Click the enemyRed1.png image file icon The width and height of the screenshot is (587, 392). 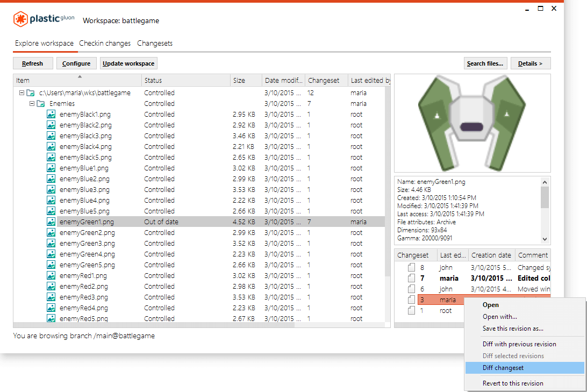click(51, 275)
